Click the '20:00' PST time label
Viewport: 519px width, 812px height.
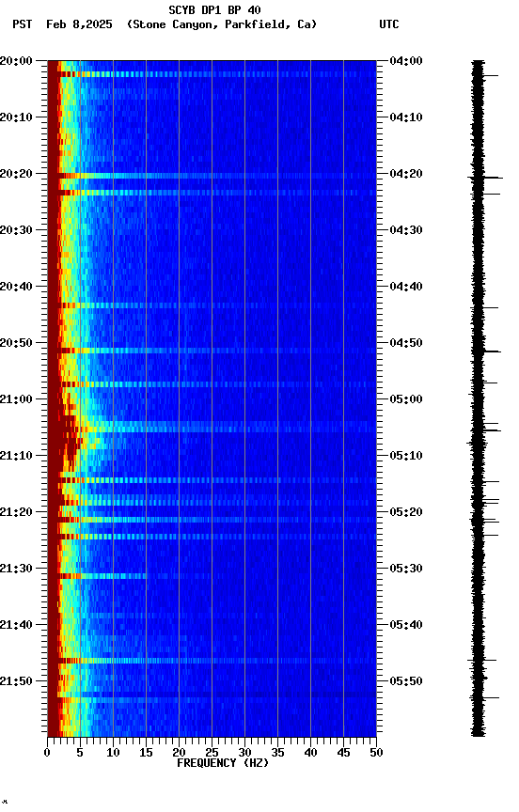[16, 61]
